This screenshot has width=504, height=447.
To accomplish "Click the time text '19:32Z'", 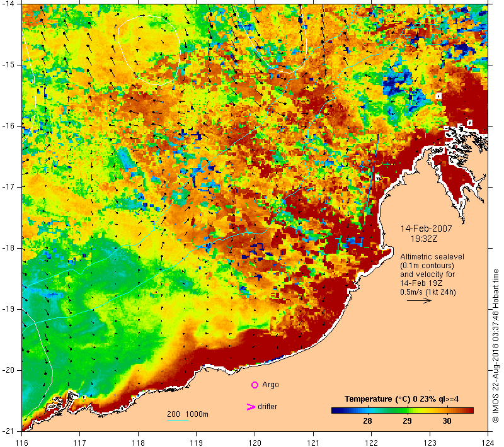I will [424, 239].
